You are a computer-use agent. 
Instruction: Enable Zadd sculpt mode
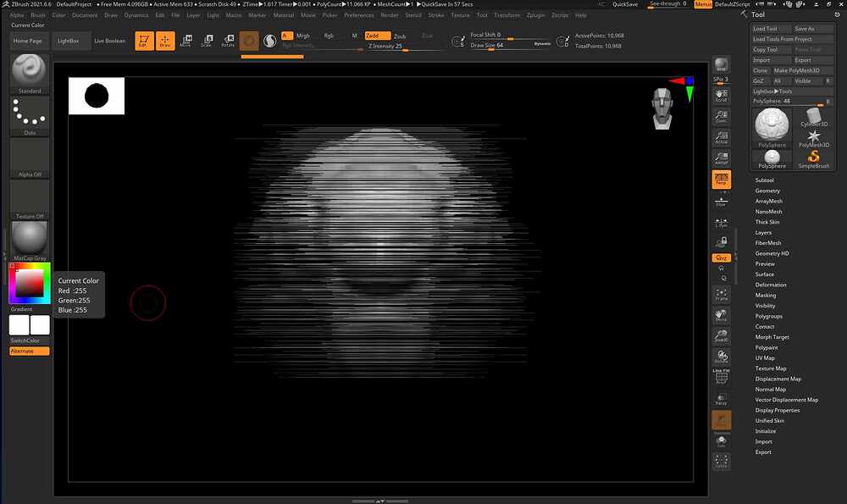[x=377, y=36]
